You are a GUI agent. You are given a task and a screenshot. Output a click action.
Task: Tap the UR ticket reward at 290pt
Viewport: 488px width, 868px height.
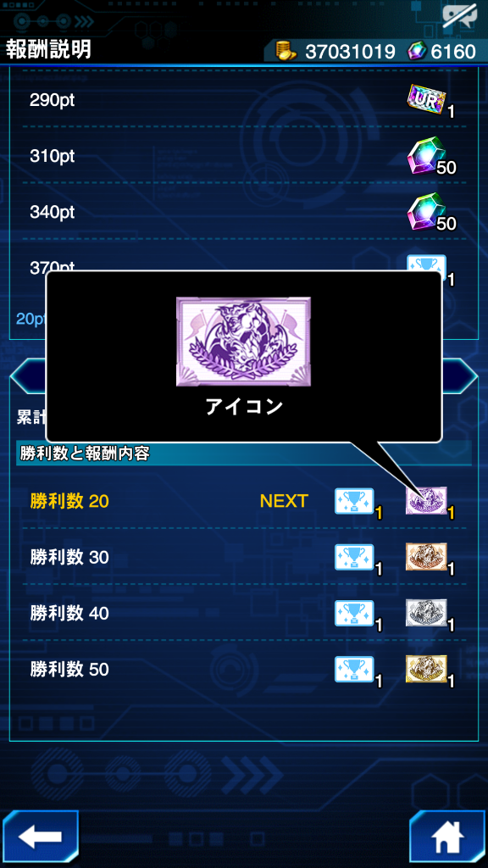pos(426,100)
